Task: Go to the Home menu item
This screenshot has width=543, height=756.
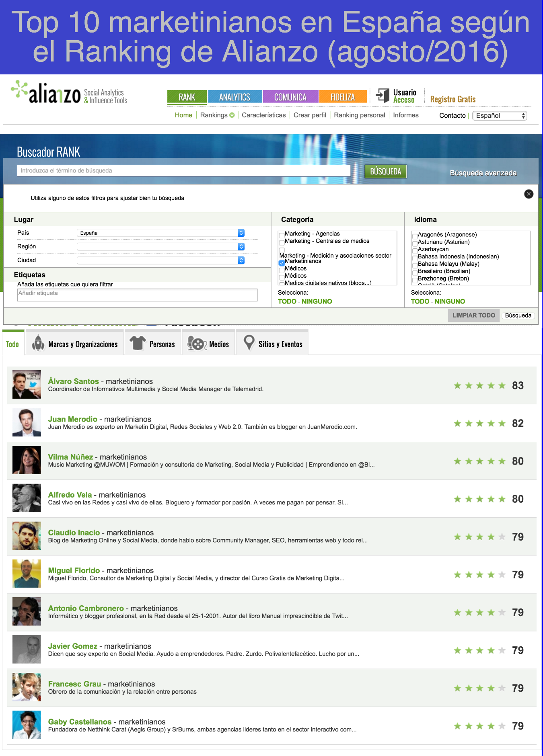Action: pos(183,115)
